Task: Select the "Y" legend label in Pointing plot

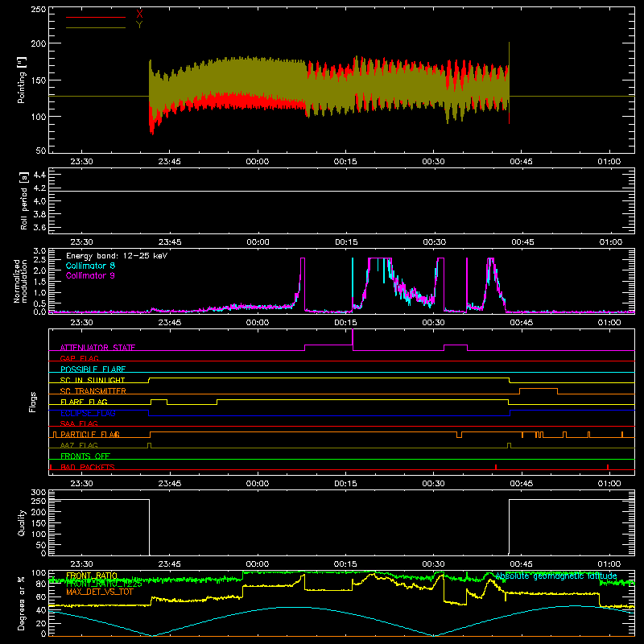Action: point(139,25)
